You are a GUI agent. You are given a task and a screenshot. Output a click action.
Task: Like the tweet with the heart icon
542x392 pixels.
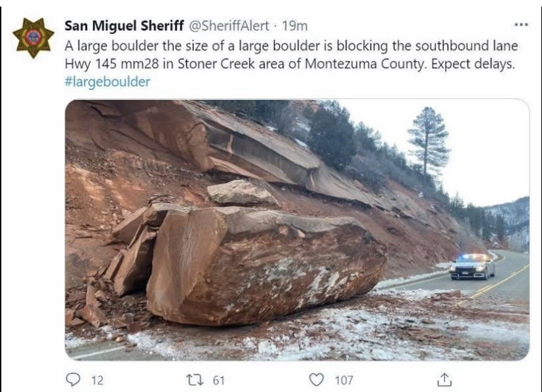[316, 380]
